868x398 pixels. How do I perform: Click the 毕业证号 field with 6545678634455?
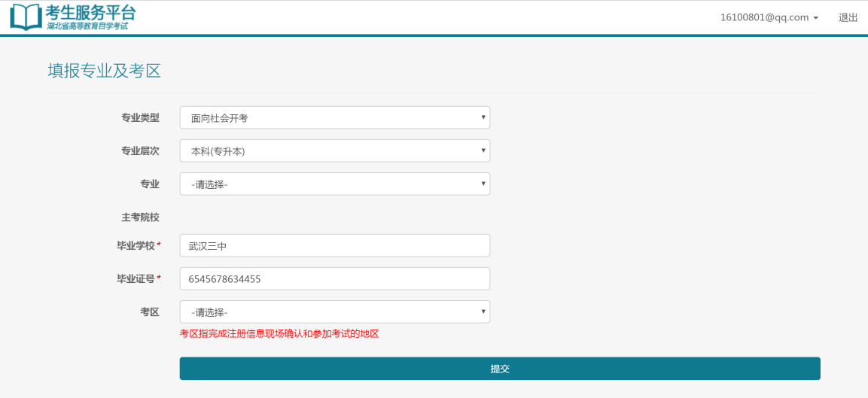click(334, 278)
